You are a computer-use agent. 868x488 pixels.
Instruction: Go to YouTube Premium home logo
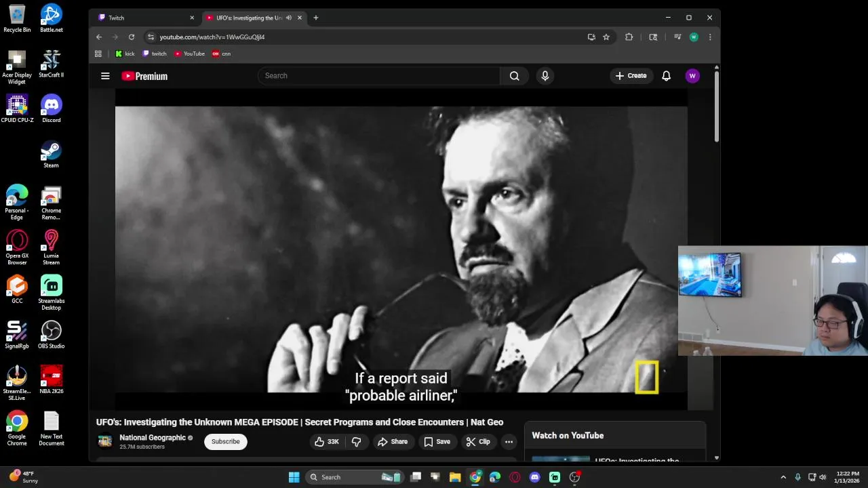[x=144, y=76]
